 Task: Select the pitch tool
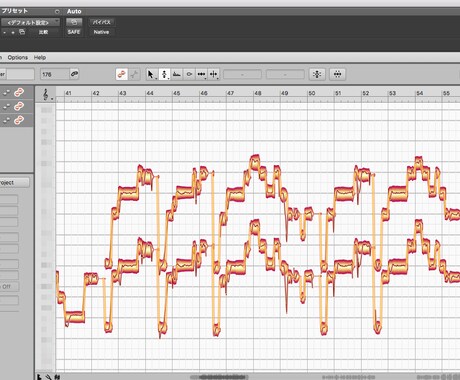[x=164, y=74]
